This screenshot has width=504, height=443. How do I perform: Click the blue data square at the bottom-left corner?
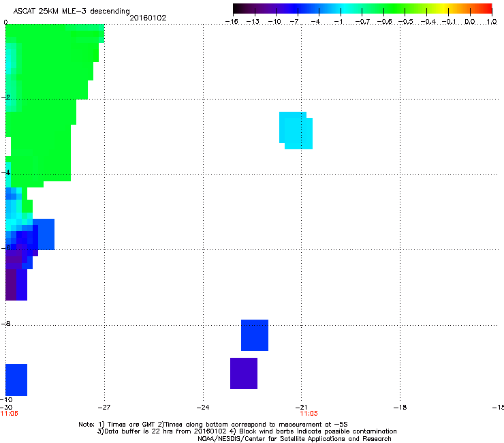(16, 380)
